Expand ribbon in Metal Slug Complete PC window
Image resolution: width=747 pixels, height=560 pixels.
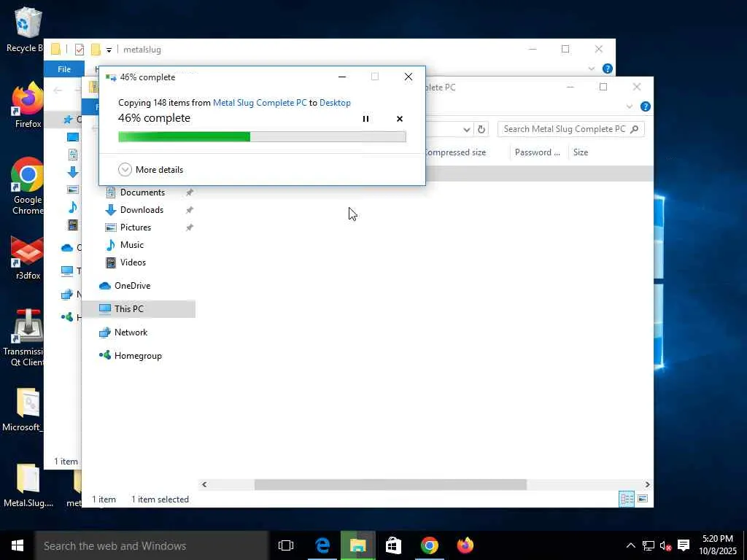(630, 106)
